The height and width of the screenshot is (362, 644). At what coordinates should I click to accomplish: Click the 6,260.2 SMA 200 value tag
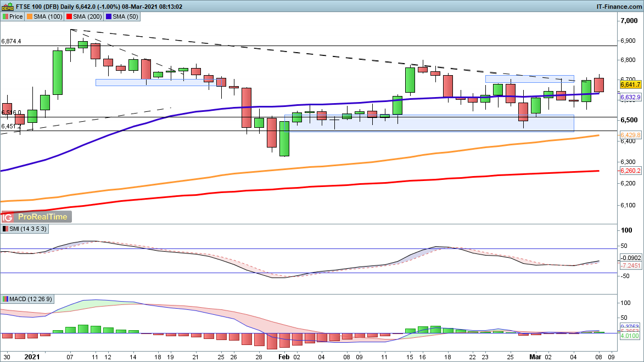[631, 171]
